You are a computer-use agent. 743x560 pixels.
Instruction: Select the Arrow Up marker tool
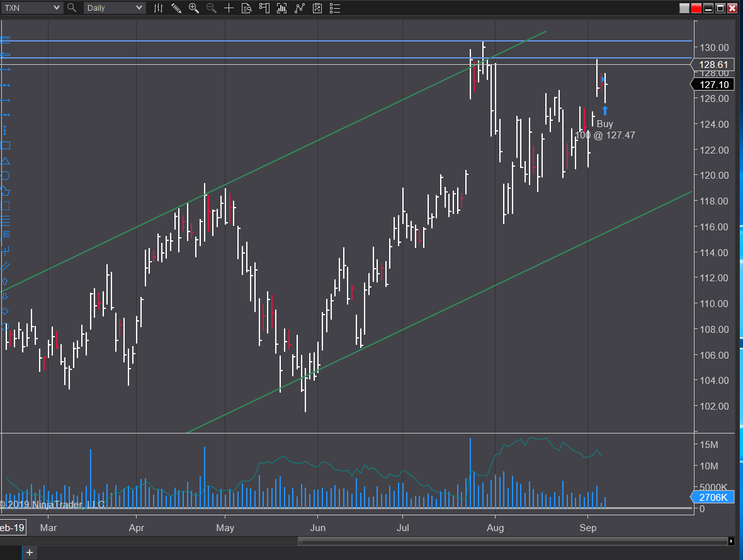click(x=5, y=281)
